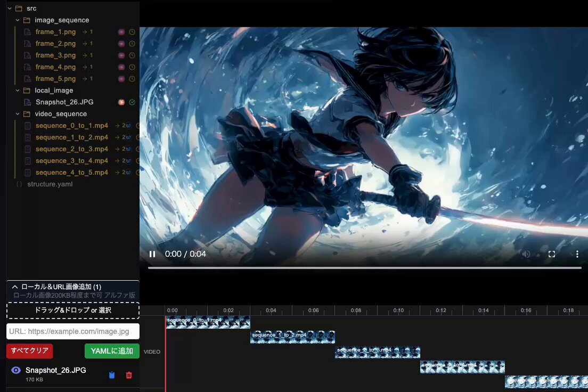Collapse the image_sequence folder

[18, 20]
